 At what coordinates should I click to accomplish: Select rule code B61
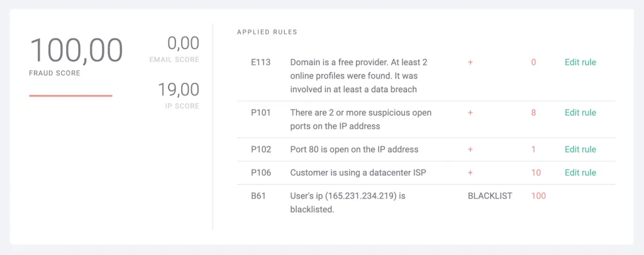click(x=258, y=196)
